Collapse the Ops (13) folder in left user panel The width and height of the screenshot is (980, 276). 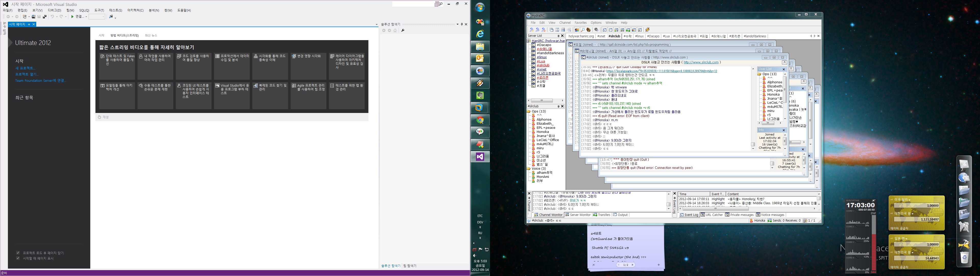pos(529,111)
